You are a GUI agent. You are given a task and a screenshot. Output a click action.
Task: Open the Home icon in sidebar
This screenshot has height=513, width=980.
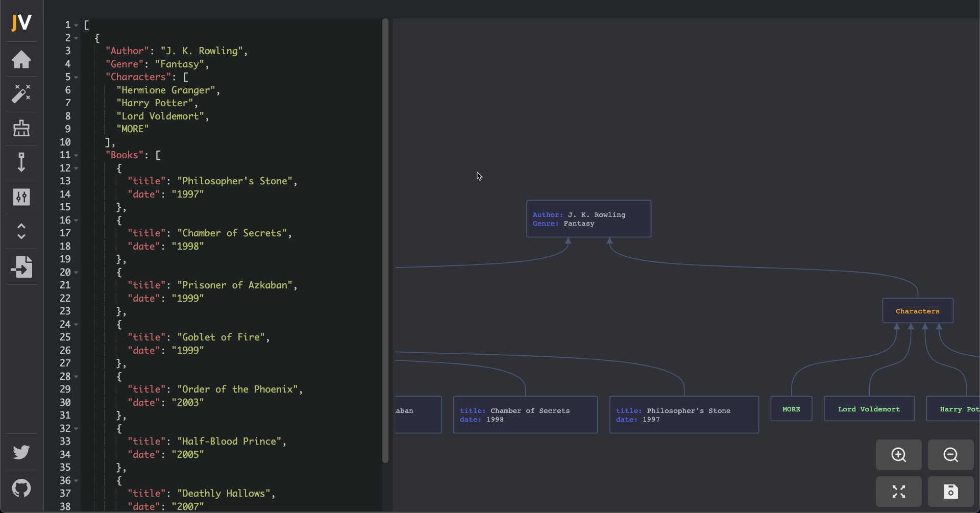click(x=21, y=60)
